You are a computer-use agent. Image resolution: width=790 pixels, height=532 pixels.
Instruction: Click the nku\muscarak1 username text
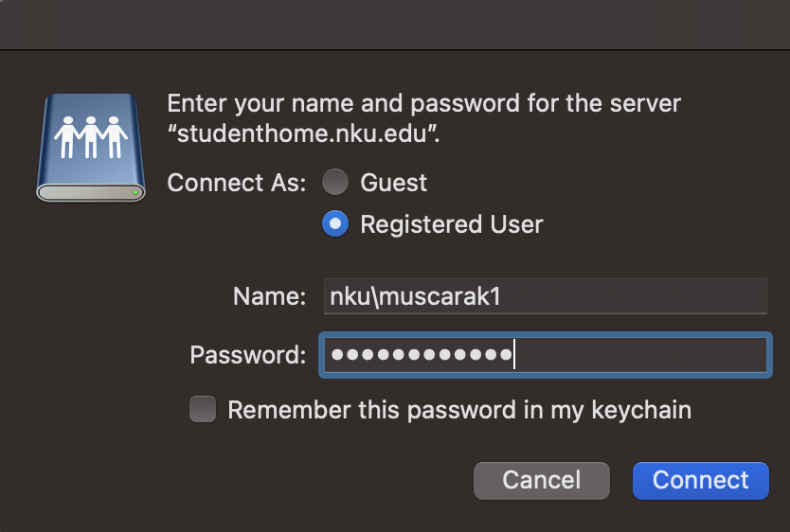coord(414,296)
